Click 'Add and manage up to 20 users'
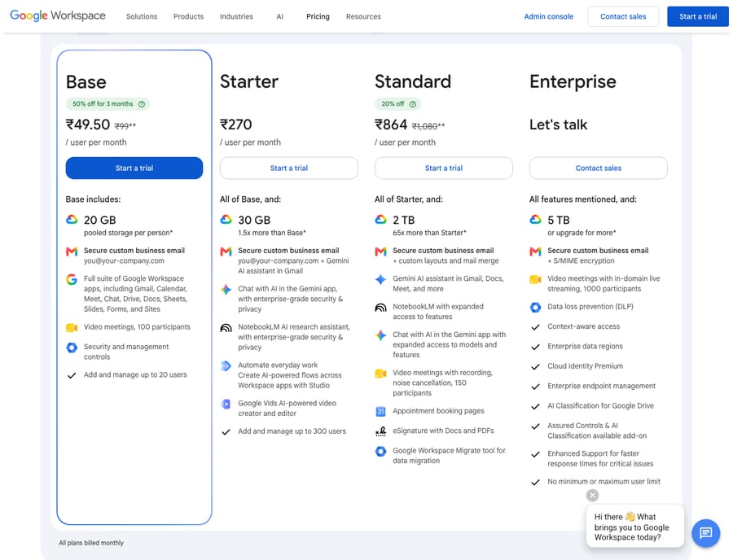 click(135, 374)
